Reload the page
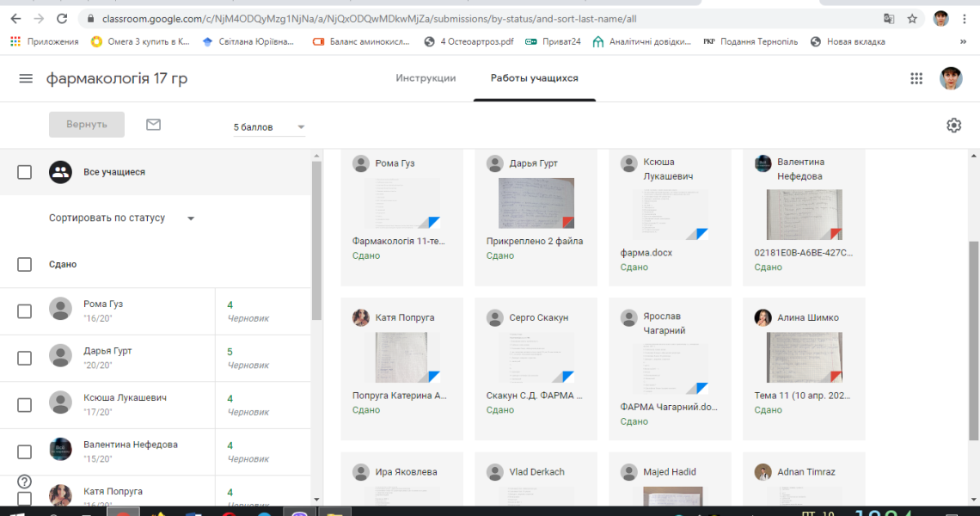 coord(61,19)
